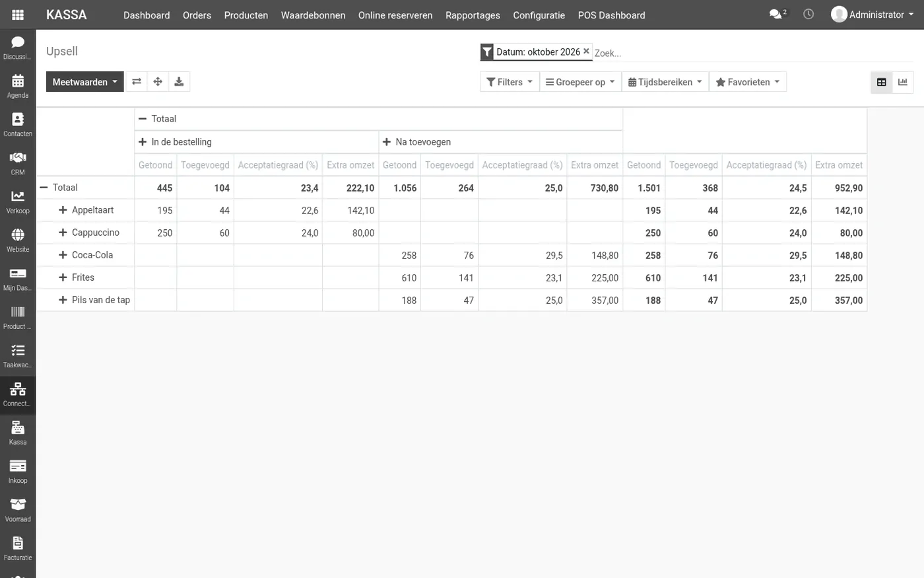
Task: Switch to pivot table view
Action: pos(882,82)
